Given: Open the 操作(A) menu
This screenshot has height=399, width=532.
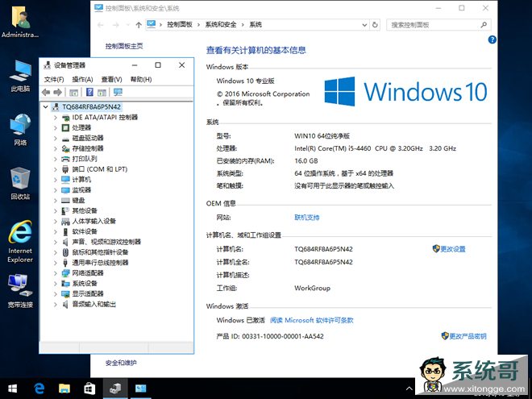Looking at the screenshot, I should coord(82,79).
